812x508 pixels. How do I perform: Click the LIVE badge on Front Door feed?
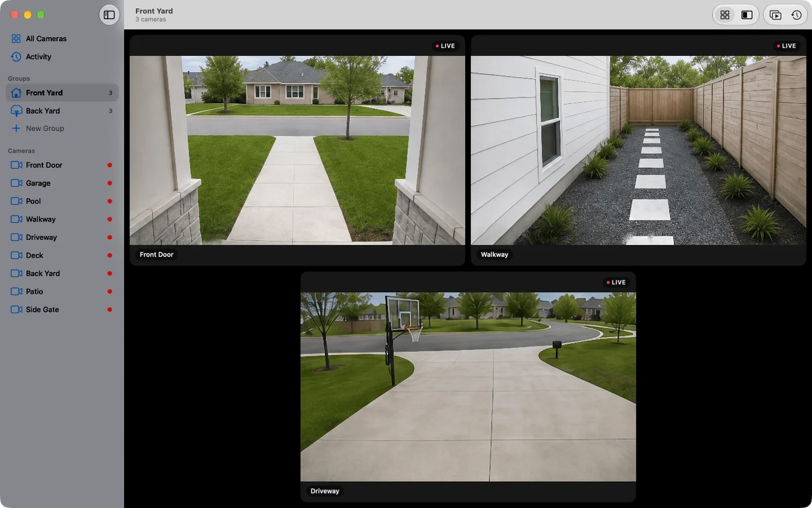(x=445, y=46)
